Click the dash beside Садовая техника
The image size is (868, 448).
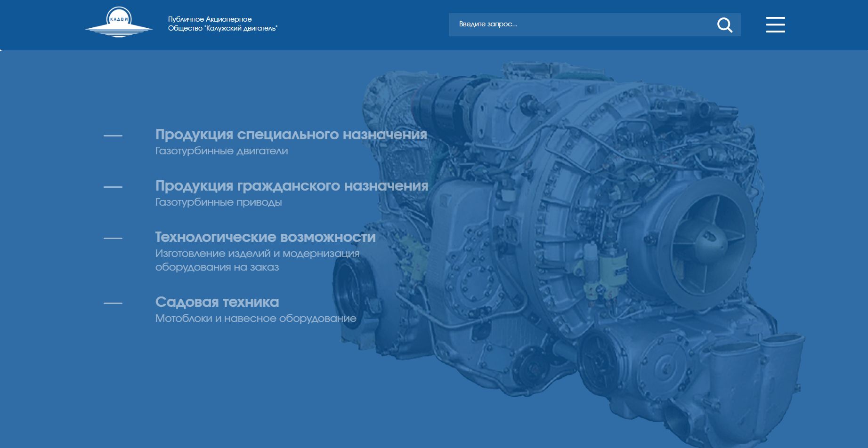113,304
